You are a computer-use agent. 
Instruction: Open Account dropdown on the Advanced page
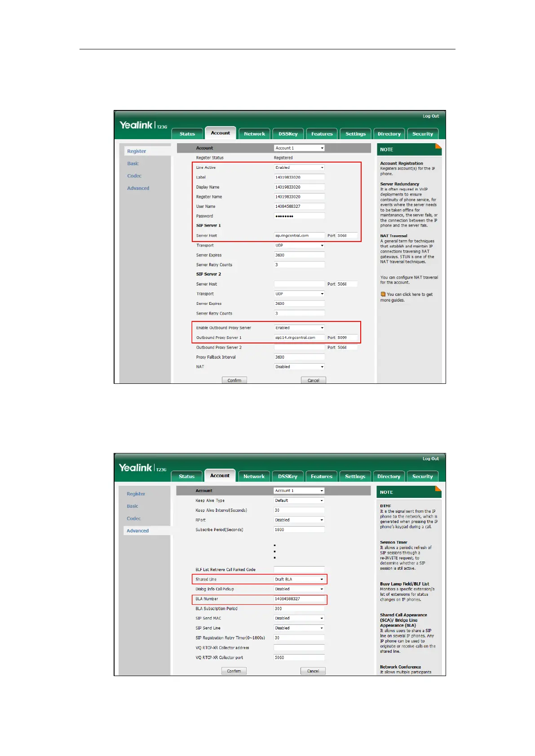click(299, 491)
